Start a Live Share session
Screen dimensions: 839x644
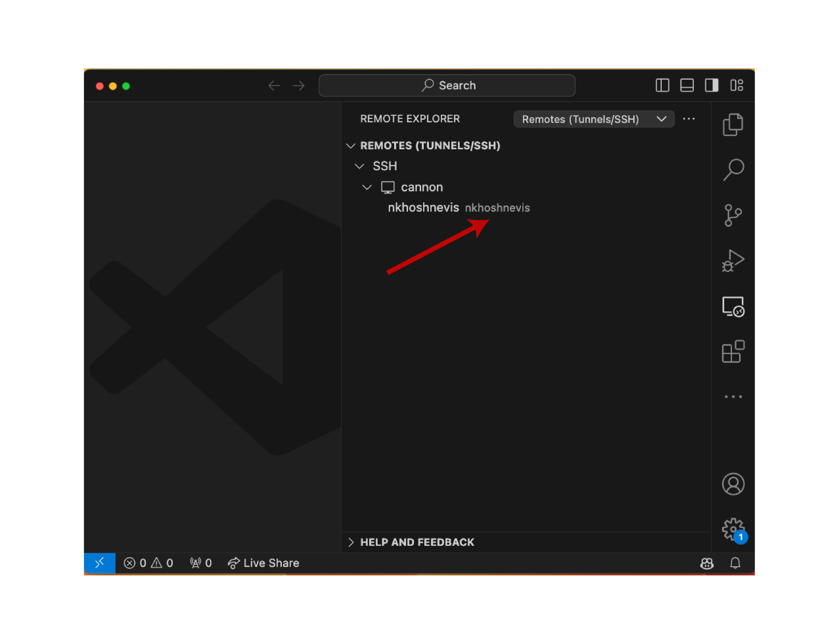coord(263,563)
